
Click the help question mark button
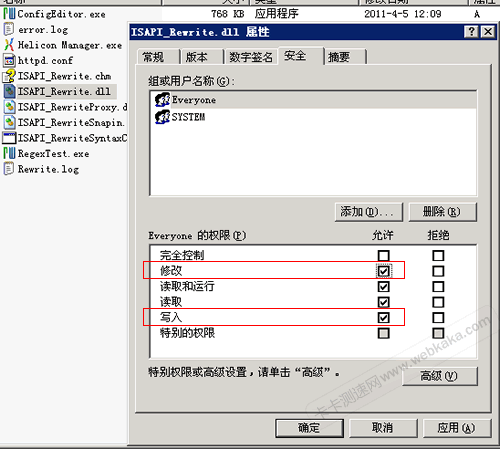click(x=472, y=32)
